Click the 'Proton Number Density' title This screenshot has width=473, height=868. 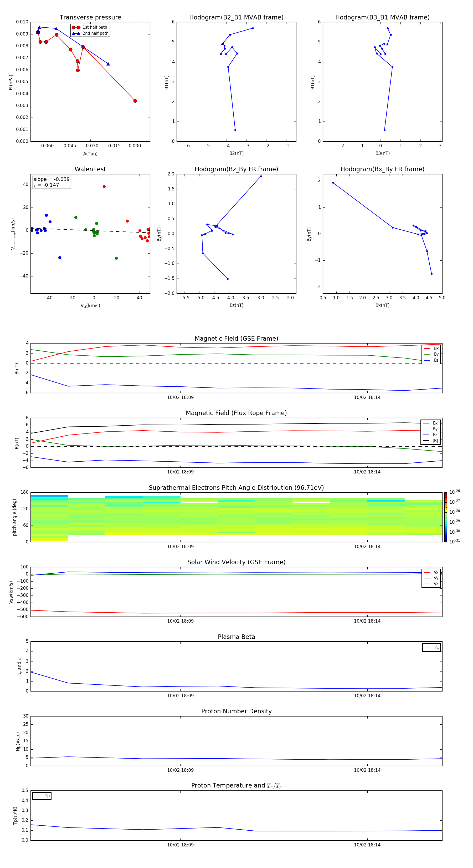coord(236,711)
